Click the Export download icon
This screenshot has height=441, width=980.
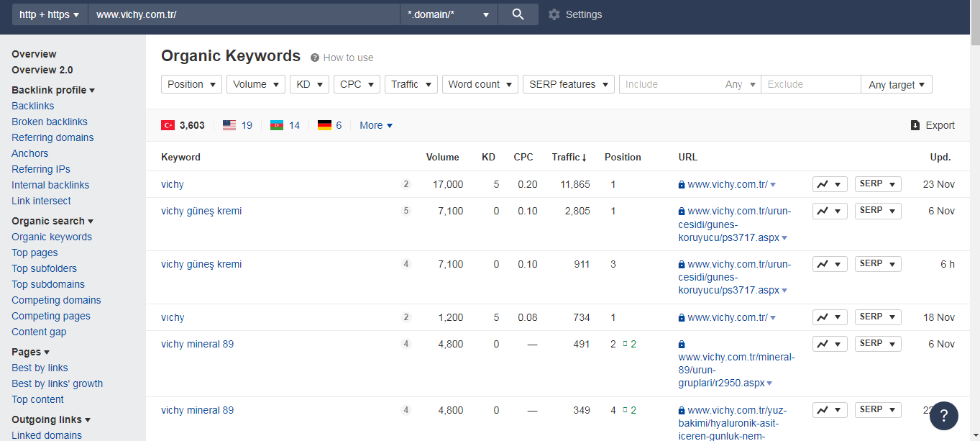pos(915,125)
